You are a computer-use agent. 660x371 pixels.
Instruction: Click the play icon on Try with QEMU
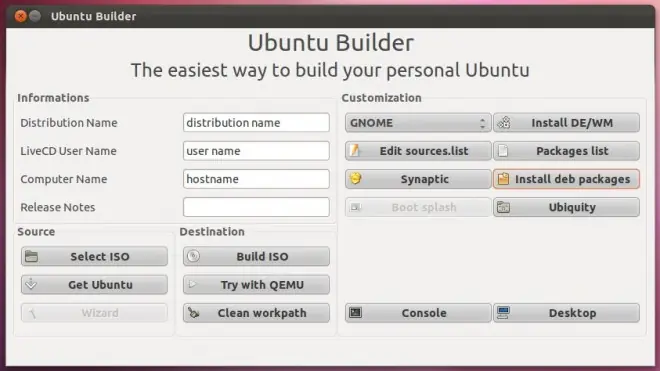(192, 284)
